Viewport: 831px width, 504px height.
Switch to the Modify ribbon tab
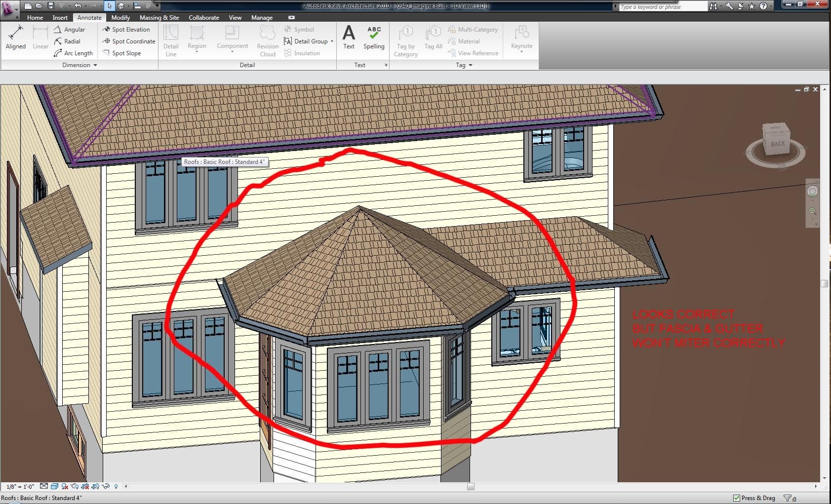pyautogui.click(x=120, y=17)
